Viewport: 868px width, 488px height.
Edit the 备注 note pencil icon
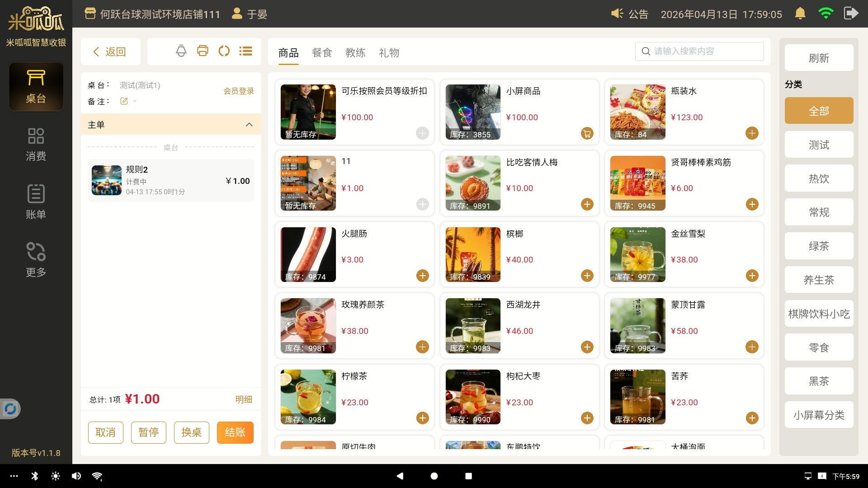pos(124,101)
